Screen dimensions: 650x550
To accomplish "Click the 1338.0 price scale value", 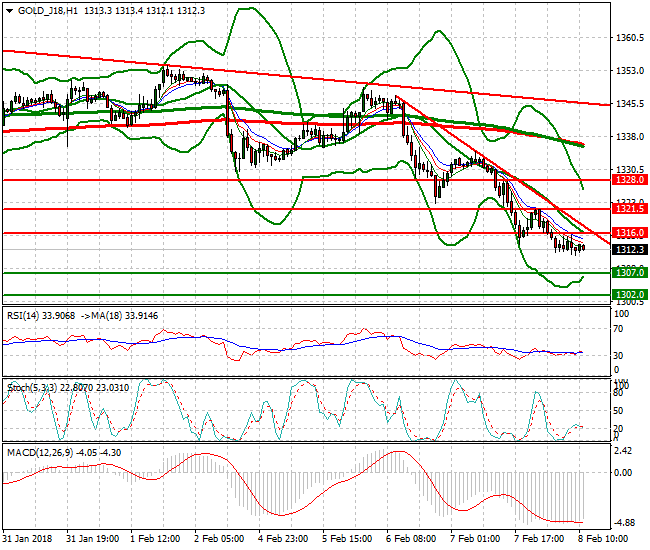I will tap(630, 136).
